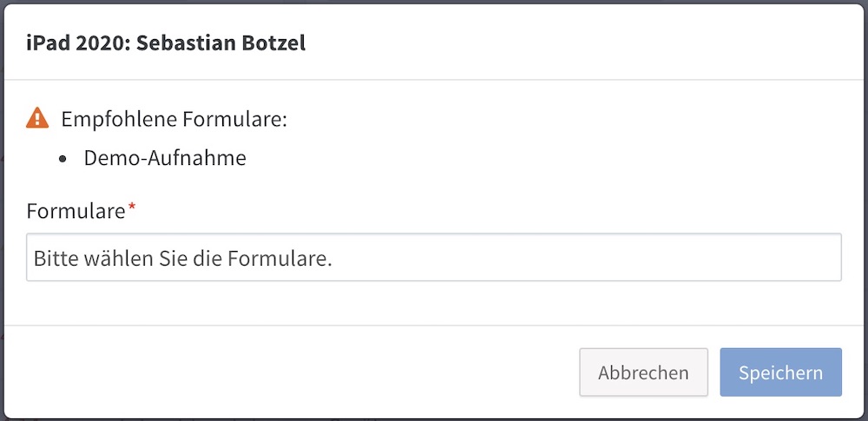
Task: Click the Empfohlene Formulare heading text
Action: coord(174,119)
